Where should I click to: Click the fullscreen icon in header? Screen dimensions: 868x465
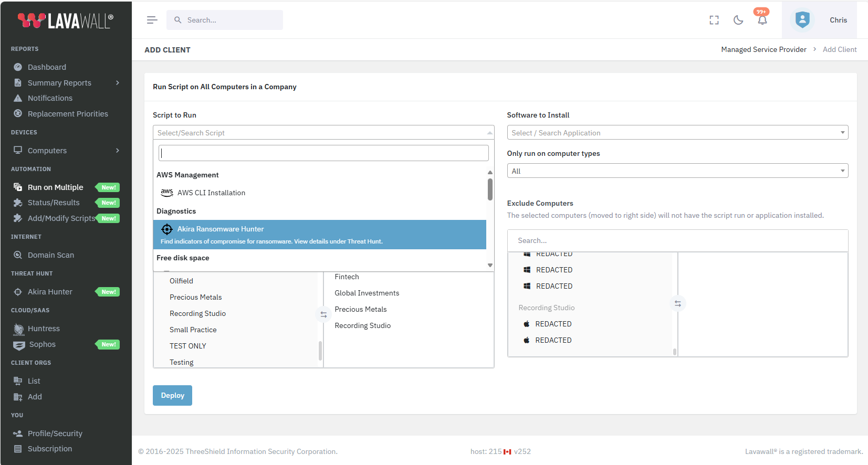click(714, 20)
